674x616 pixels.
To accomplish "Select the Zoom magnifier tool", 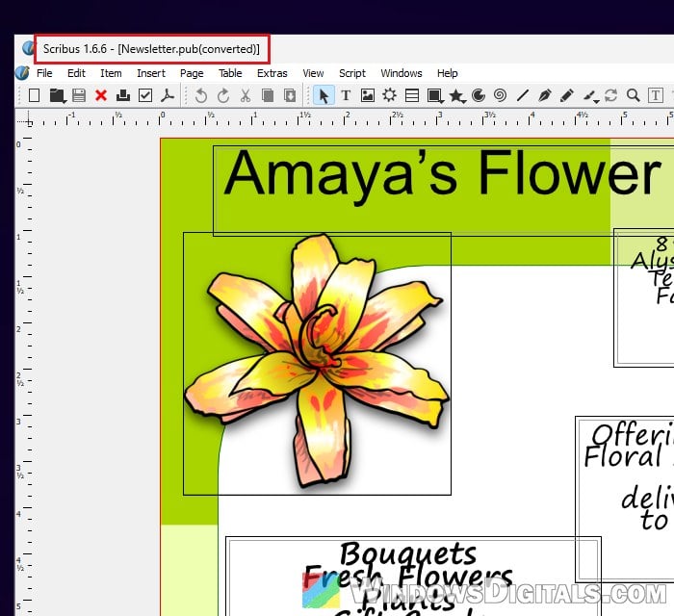I will click(634, 95).
